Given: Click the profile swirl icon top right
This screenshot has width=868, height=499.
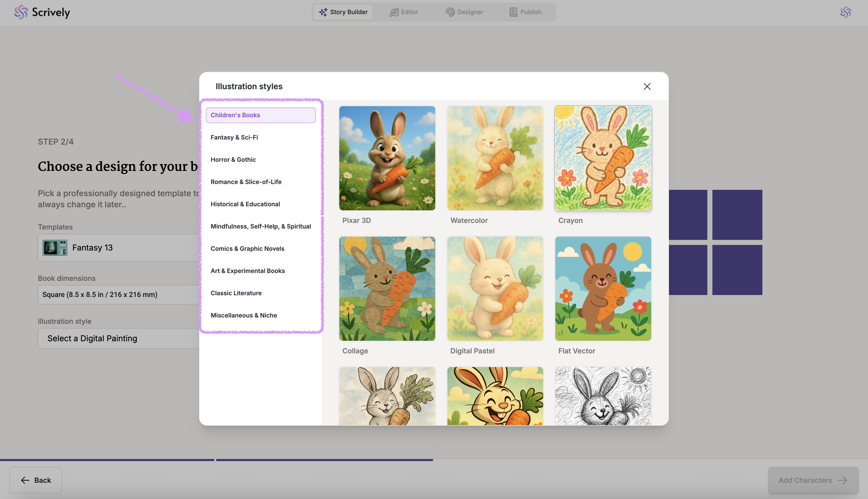Looking at the screenshot, I should (x=846, y=12).
